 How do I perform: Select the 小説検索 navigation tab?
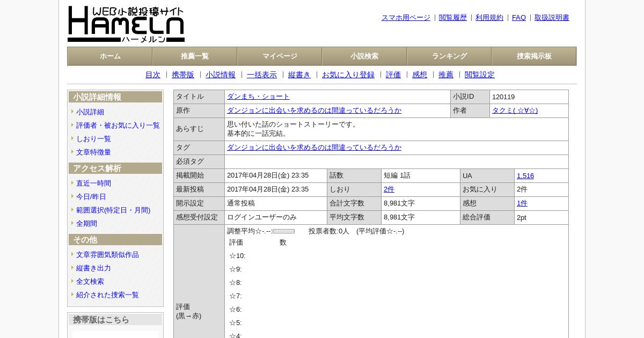tap(364, 56)
